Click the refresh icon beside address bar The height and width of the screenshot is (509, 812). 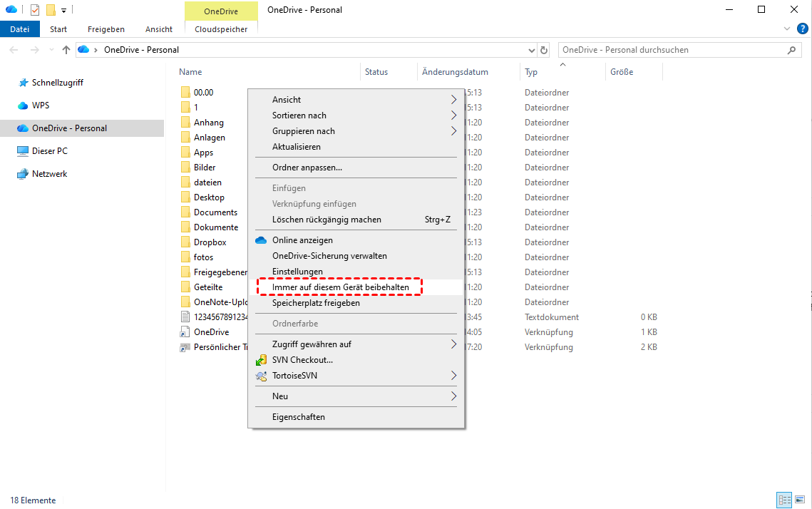pos(545,50)
